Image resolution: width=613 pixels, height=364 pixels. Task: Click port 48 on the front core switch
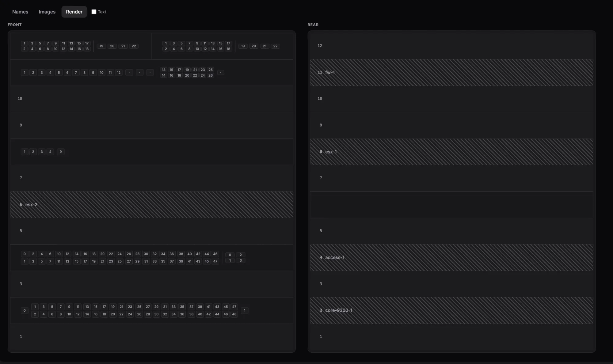coord(234,314)
